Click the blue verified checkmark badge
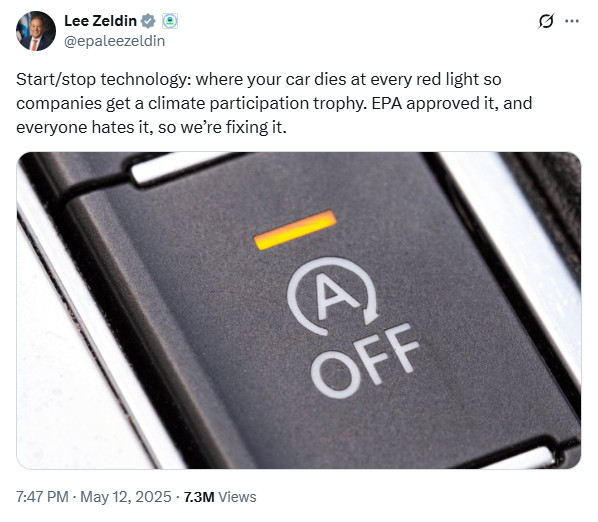Screen dimensions: 598x522 (x=148, y=21)
